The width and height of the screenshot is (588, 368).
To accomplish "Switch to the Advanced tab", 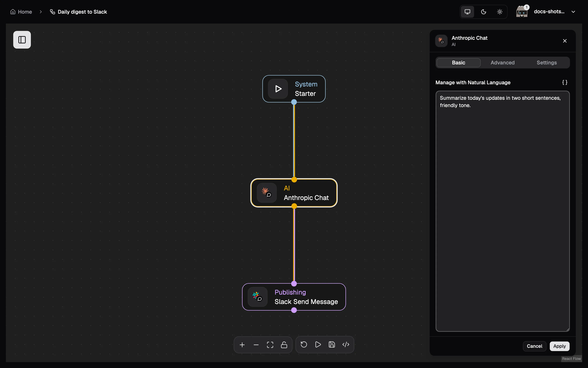I will tap(503, 63).
